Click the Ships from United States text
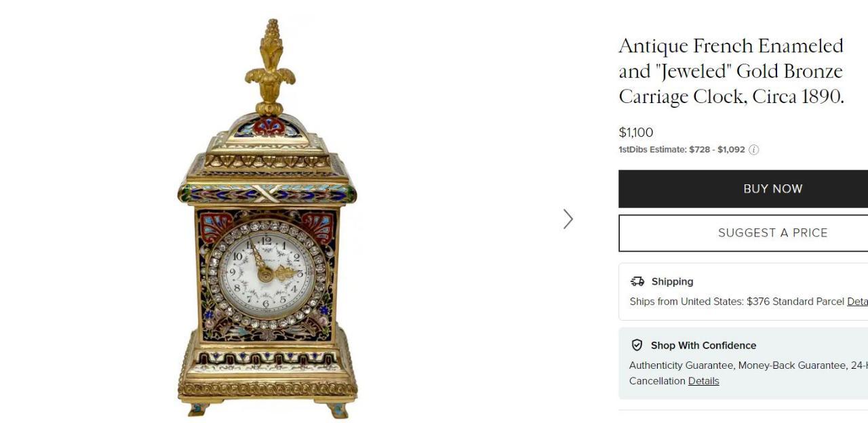The image size is (868, 423). point(686,302)
